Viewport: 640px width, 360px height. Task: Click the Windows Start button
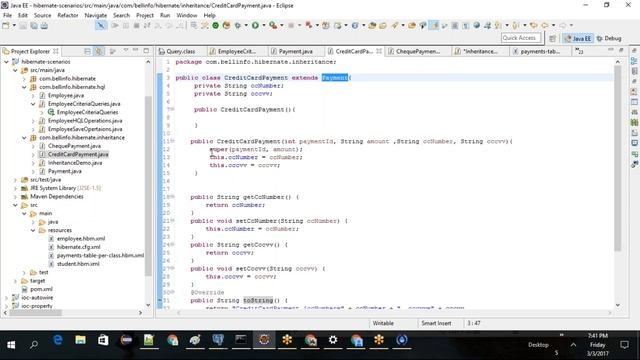11,345
